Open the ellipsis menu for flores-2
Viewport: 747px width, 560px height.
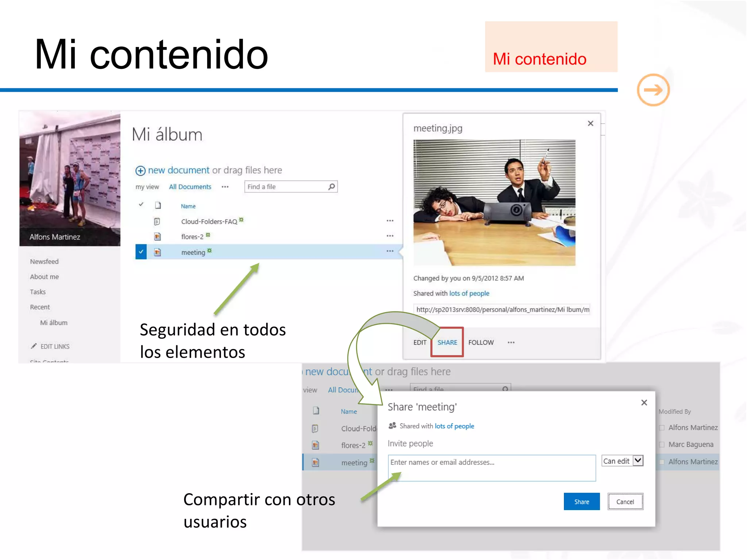pos(390,236)
